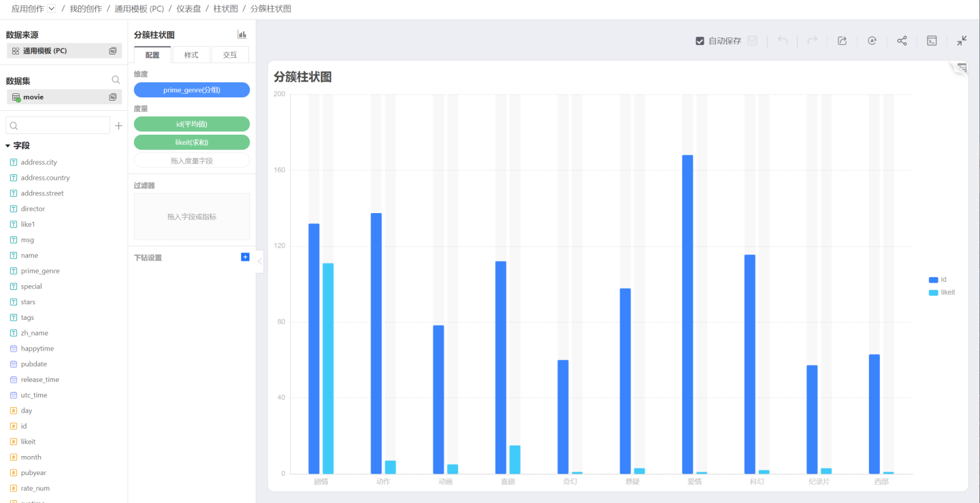Click the chart type icon beside 分簇柱状图
The width and height of the screenshot is (980, 503).
point(242,35)
